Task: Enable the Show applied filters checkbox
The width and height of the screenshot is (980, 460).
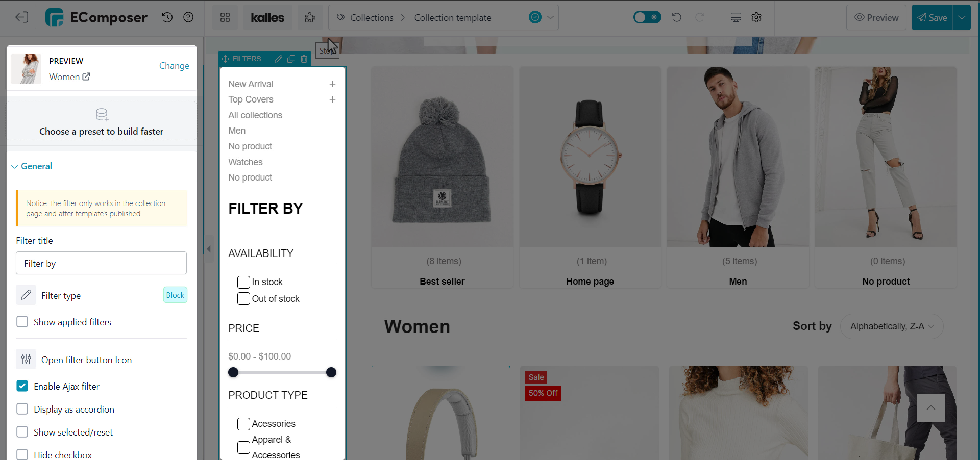Action: [22, 322]
